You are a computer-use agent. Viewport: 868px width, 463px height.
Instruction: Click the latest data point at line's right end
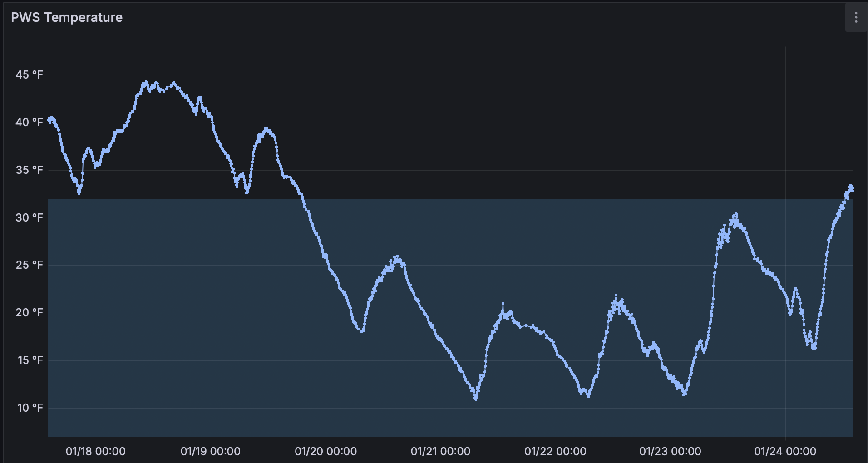pos(852,190)
